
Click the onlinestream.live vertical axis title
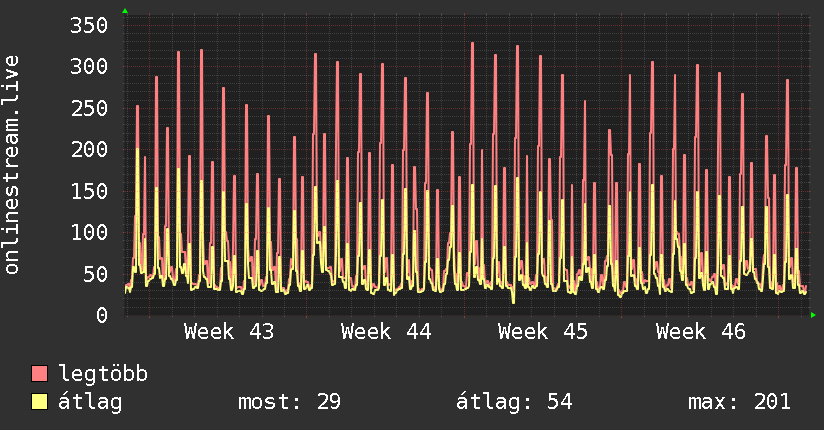click(11, 165)
